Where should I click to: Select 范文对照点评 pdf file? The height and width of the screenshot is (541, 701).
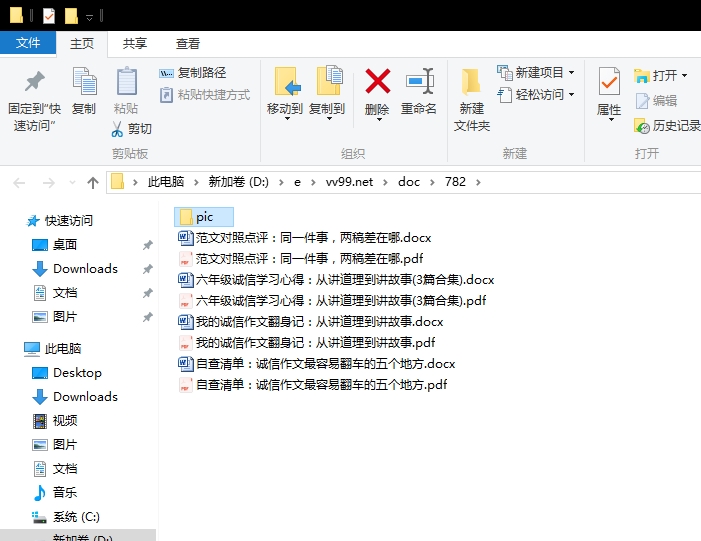[x=300, y=259]
